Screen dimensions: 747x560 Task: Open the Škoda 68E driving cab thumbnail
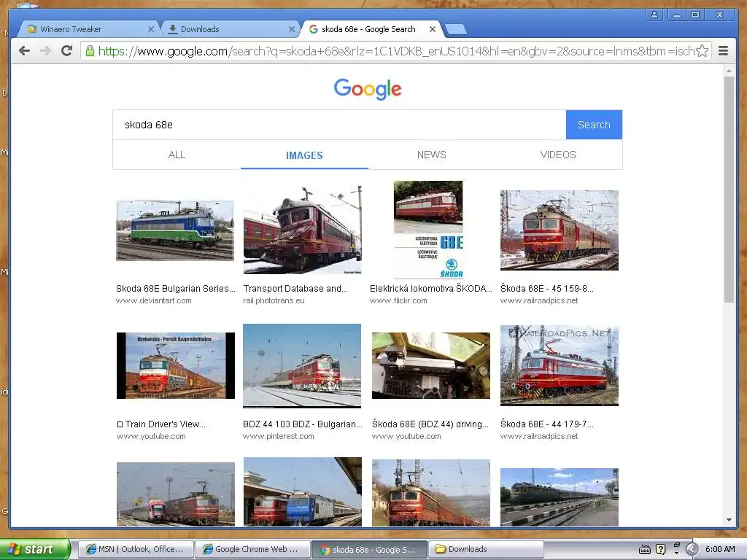coord(430,366)
